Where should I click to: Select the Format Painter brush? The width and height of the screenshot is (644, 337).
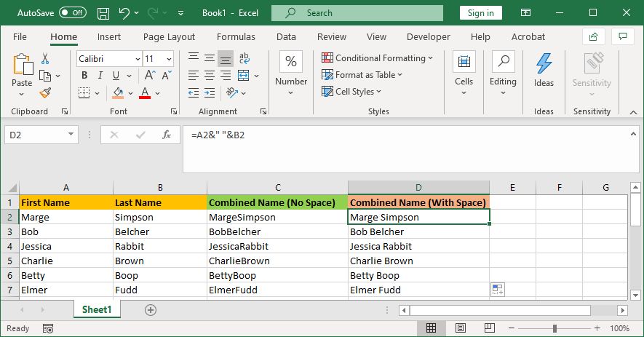pos(45,92)
